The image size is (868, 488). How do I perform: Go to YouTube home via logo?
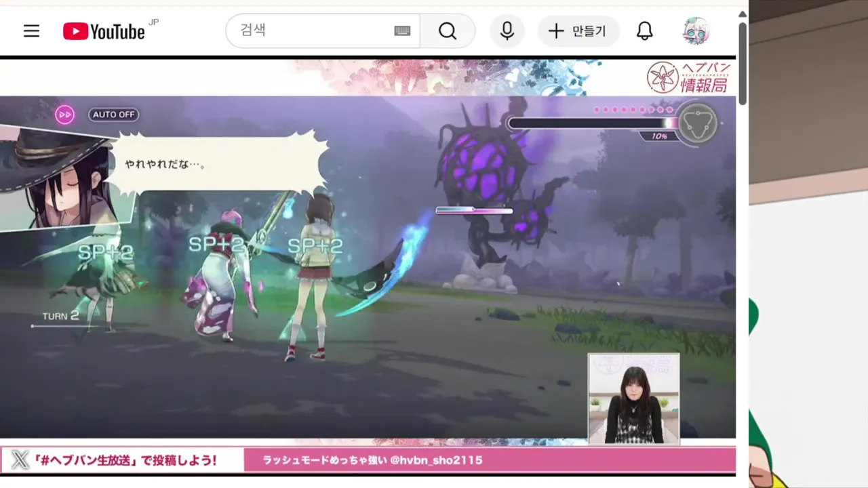coord(104,31)
